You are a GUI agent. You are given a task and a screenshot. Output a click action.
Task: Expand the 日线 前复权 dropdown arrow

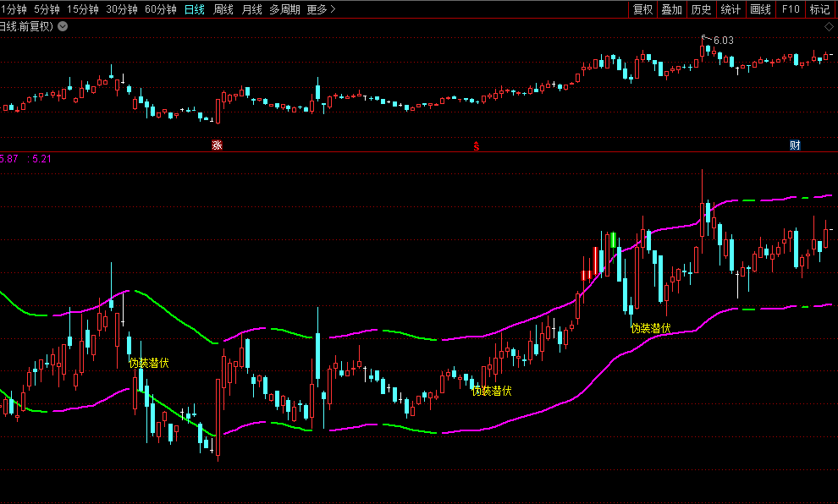pos(63,26)
